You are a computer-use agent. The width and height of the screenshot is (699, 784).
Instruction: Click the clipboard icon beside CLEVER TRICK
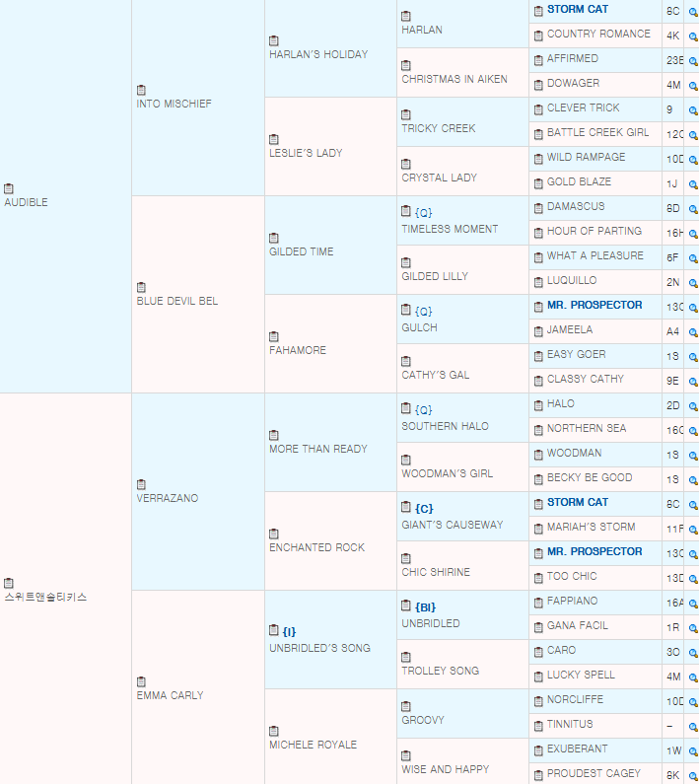pyautogui.click(x=538, y=109)
